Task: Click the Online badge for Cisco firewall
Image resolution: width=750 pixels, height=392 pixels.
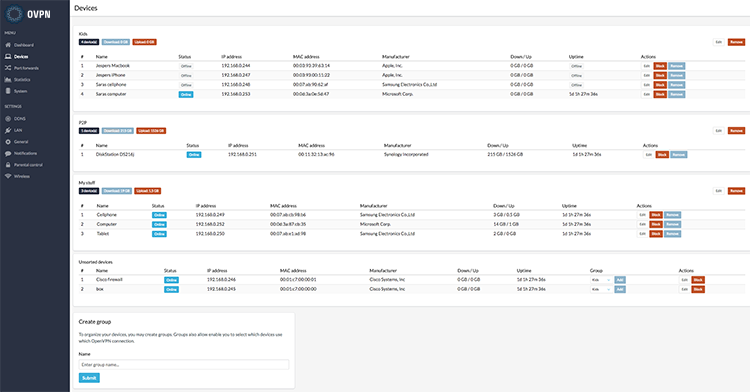Action: click(x=171, y=280)
